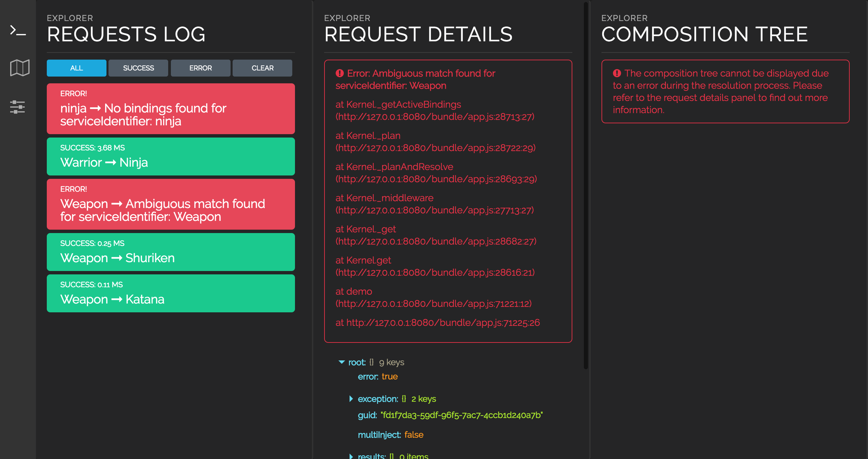Viewport: 868px width, 459px height.
Task: Click error icon in request details panel
Action: tap(339, 73)
